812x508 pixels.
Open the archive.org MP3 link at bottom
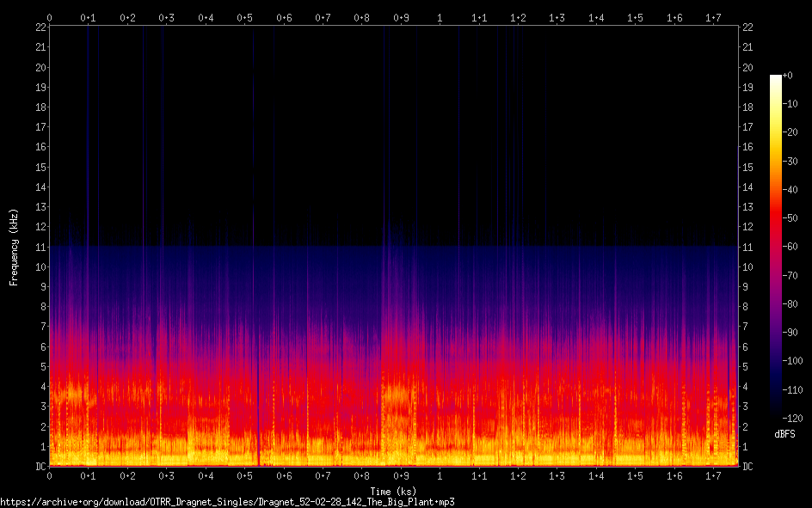[227, 501]
